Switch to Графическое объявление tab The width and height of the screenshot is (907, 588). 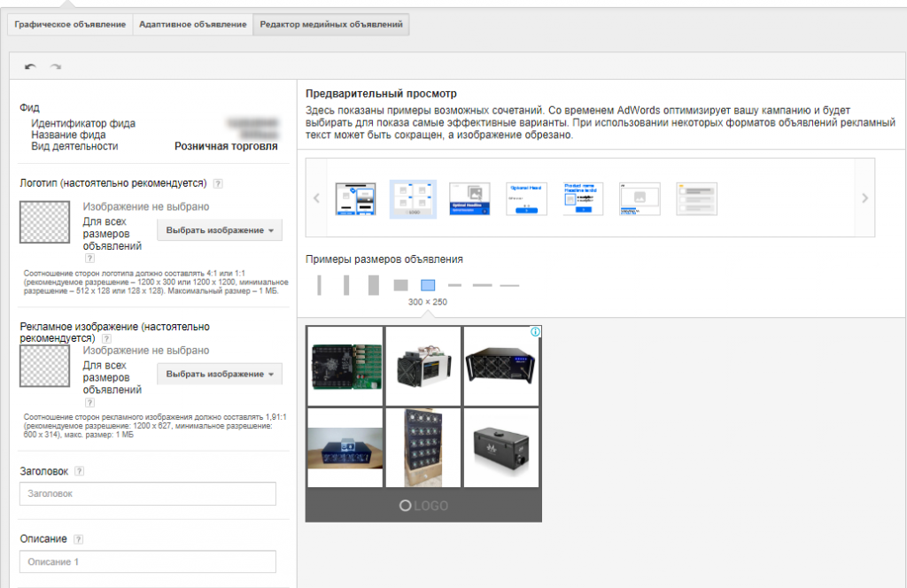click(x=71, y=25)
